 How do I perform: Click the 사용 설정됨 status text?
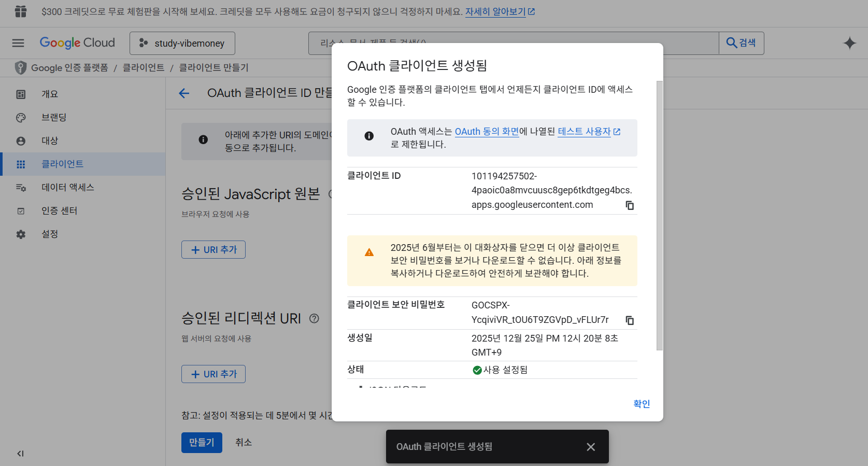coord(505,370)
